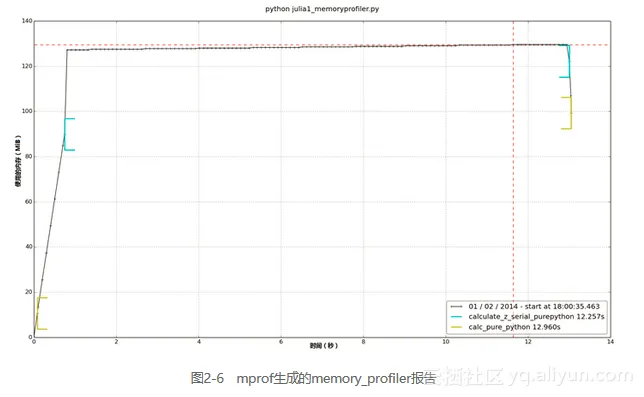This screenshot has width=644, height=397.
Task: Click the x-axis tick label "12"
Action: click(528, 342)
